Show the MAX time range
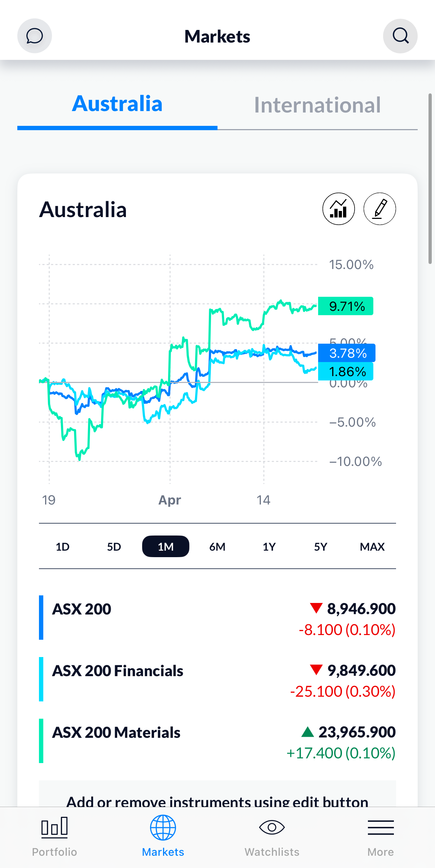 (372, 547)
